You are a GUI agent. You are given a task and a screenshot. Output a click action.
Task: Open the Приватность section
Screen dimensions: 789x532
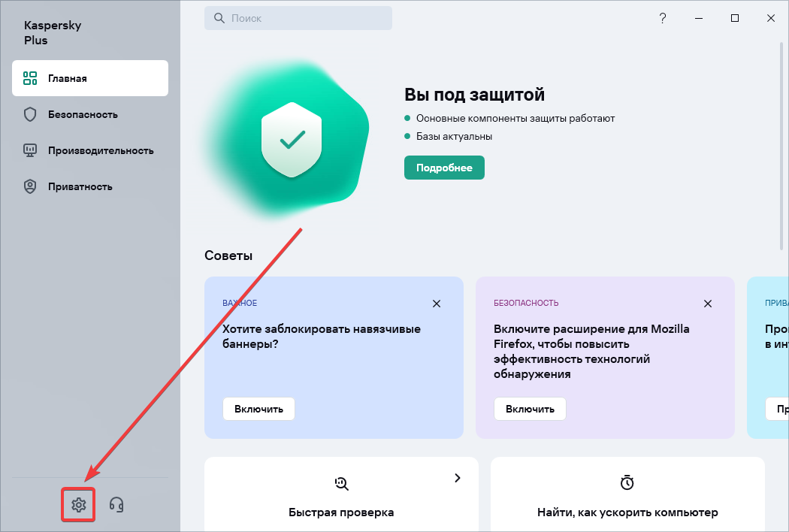(90, 187)
